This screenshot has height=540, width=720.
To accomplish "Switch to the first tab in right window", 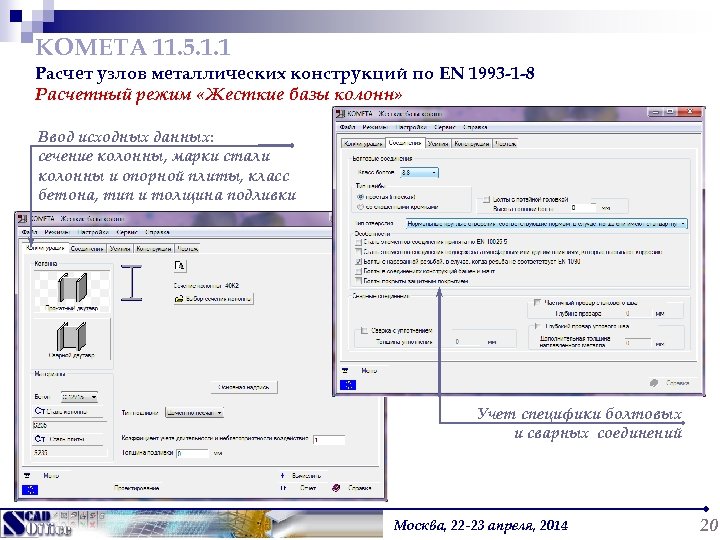I will click(x=363, y=144).
